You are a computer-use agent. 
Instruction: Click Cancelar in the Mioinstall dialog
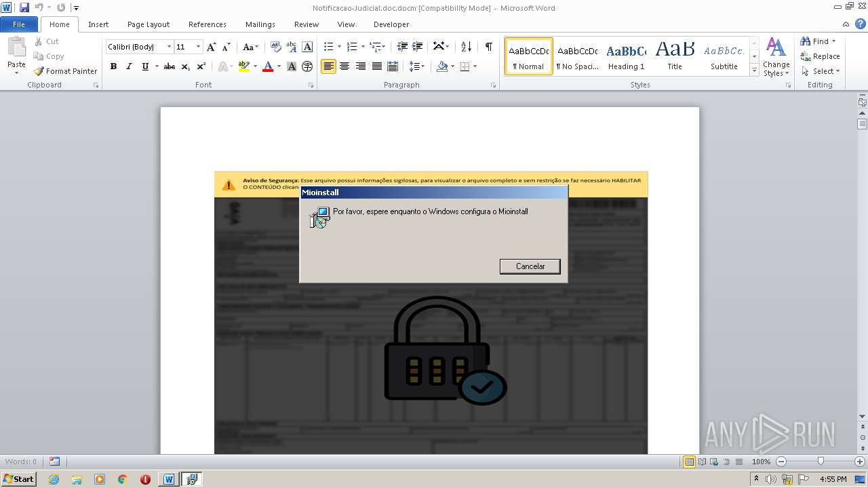pyautogui.click(x=530, y=266)
